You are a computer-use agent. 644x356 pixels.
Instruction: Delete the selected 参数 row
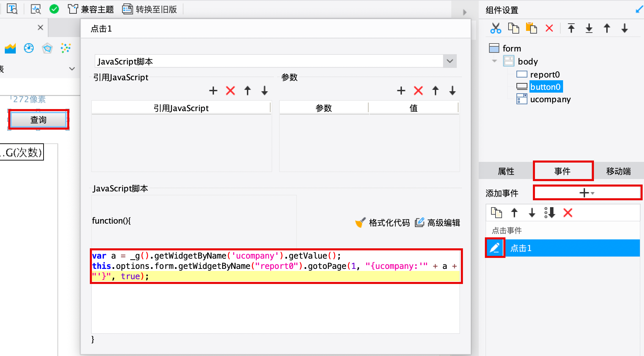(x=418, y=91)
